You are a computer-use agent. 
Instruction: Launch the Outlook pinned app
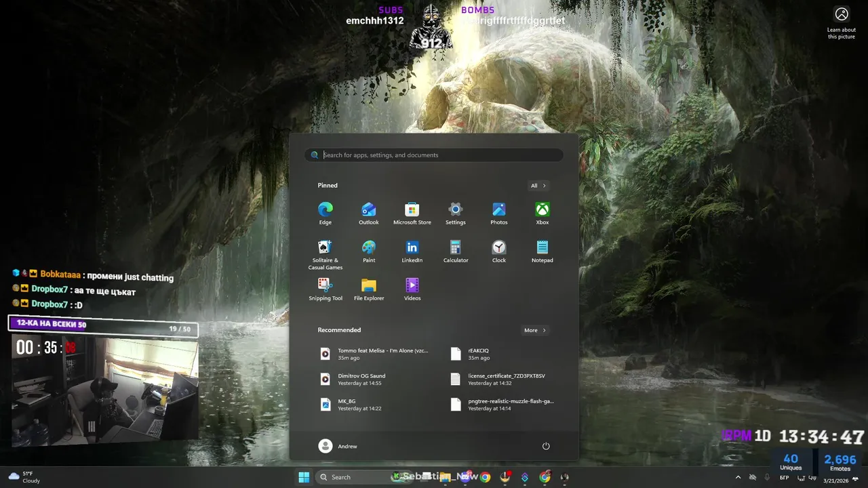pyautogui.click(x=369, y=213)
